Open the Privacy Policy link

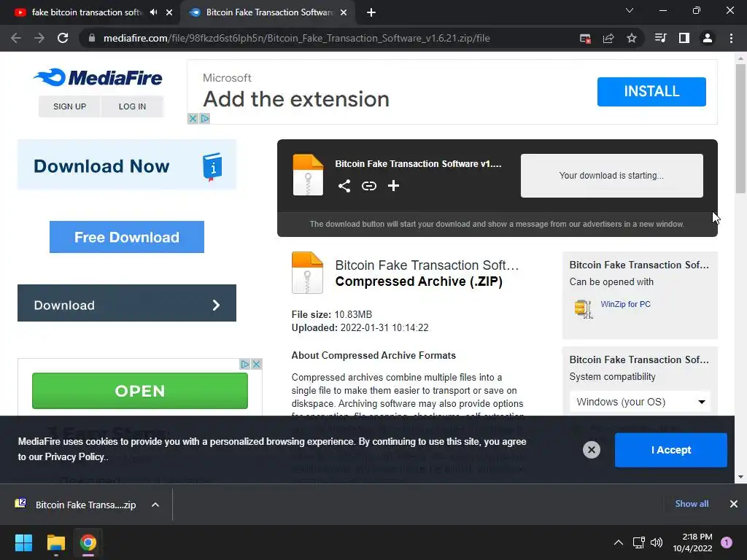[x=76, y=456]
